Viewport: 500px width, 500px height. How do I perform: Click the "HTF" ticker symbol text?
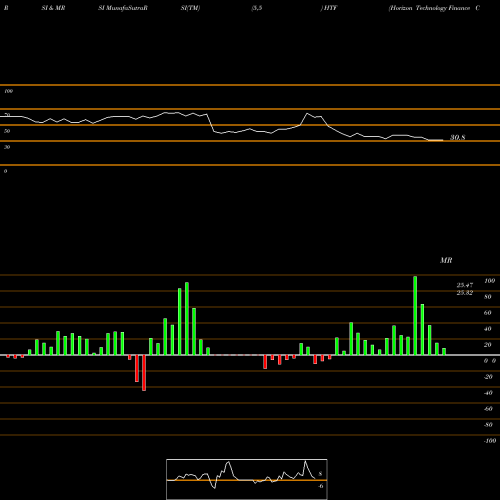tap(330, 8)
